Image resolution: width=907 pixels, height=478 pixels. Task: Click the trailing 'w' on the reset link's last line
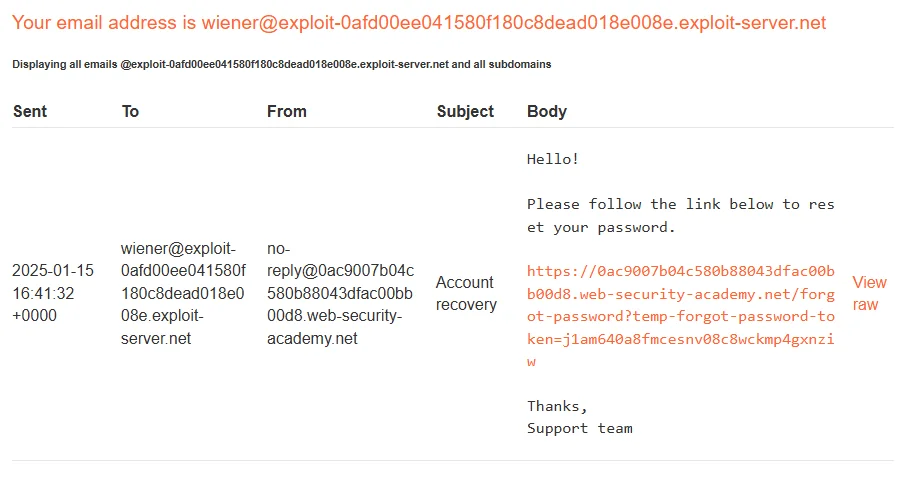(x=531, y=362)
